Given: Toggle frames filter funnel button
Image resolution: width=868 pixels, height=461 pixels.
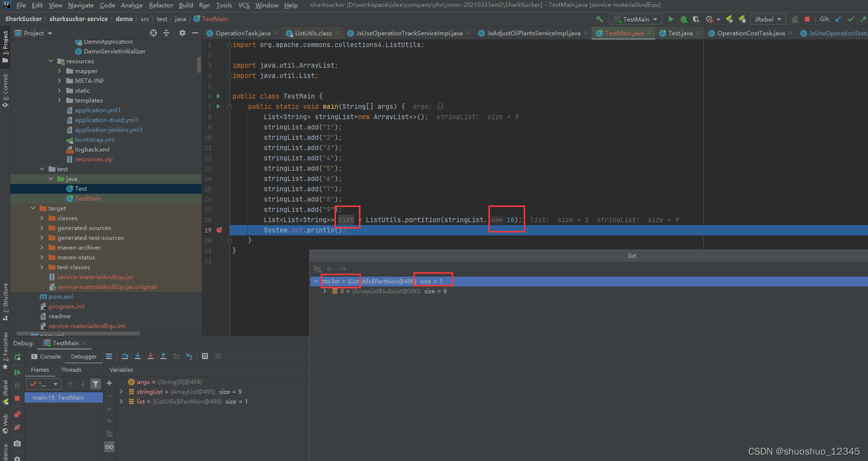Looking at the screenshot, I should point(96,384).
